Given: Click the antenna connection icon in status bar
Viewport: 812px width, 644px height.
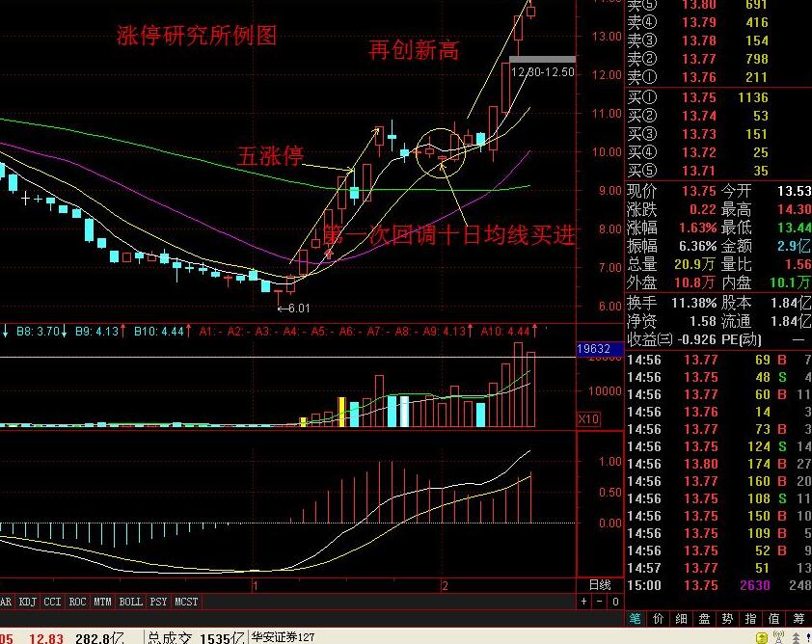Looking at the screenshot, I should 778,636.
